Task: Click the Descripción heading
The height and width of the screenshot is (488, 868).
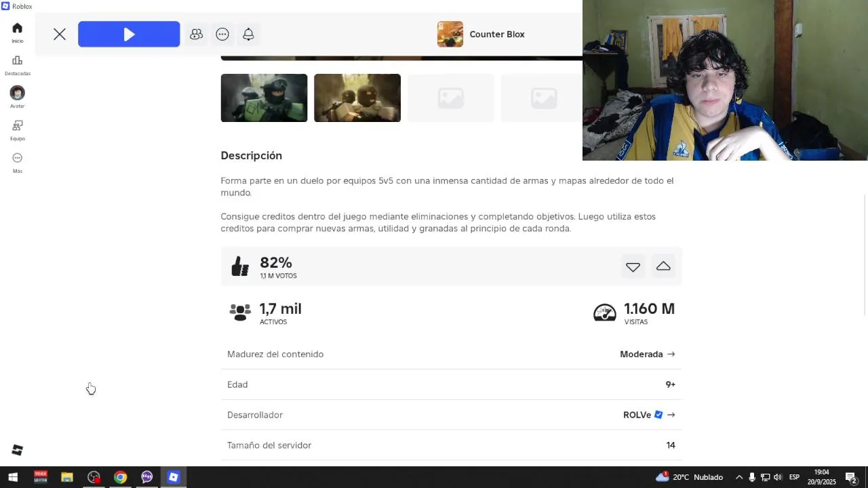Action: point(251,156)
